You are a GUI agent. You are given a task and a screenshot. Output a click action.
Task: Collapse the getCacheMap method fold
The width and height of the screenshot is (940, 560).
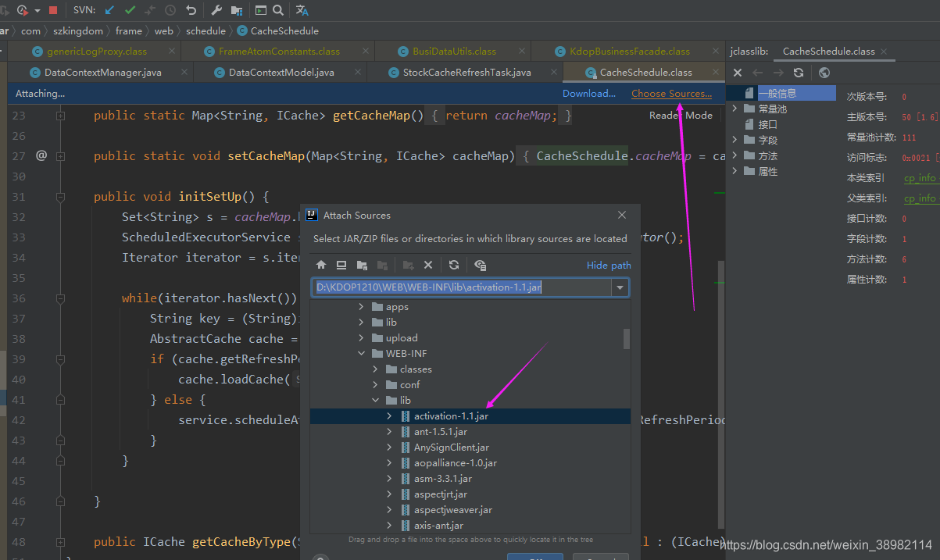click(60, 115)
